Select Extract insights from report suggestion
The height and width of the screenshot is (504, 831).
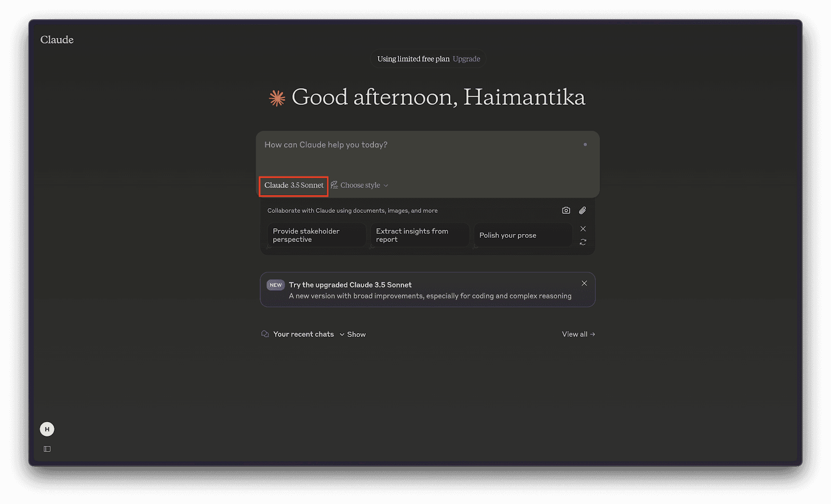point(420,235)
